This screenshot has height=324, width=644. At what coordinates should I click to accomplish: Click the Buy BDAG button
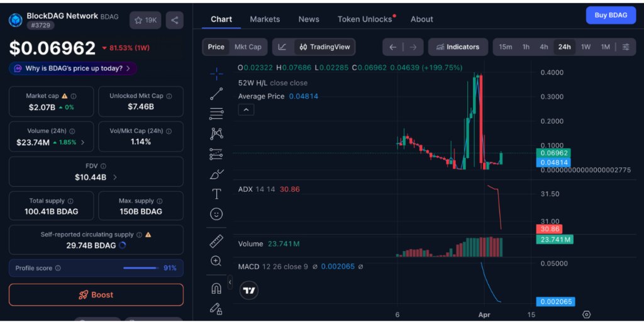click(611, 15)
